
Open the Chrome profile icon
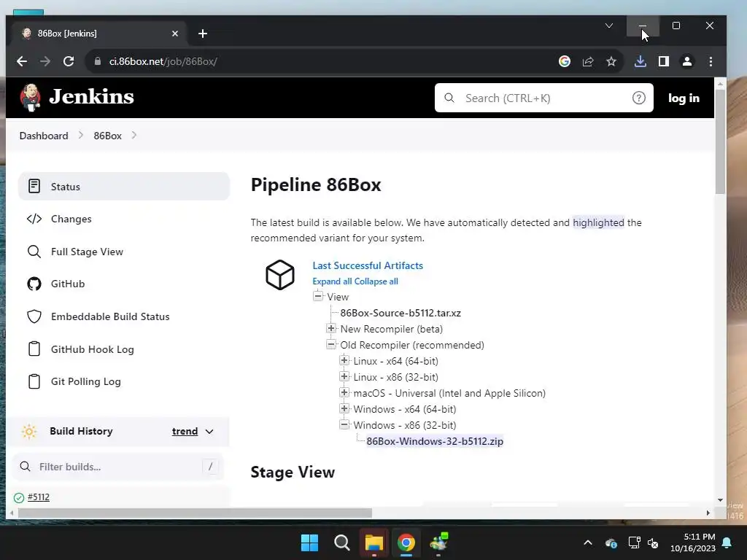click(x=687, y=61)
